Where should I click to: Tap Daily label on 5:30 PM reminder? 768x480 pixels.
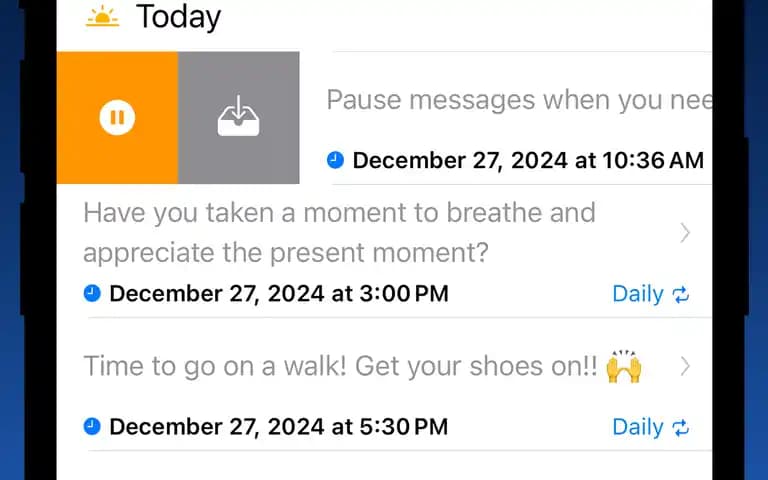638,427
